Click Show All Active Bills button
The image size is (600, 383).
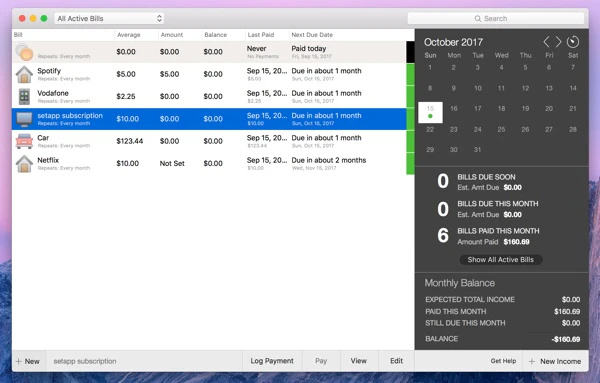501,260
